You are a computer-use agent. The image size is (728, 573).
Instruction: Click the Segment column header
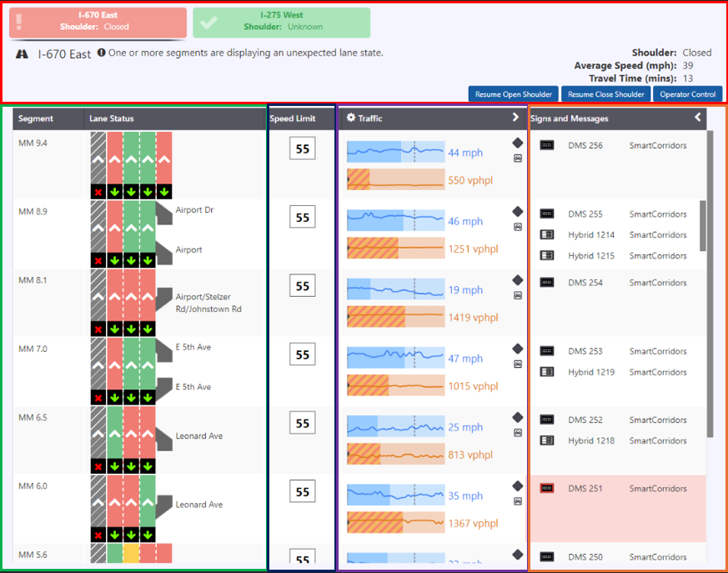click(36, 118)
